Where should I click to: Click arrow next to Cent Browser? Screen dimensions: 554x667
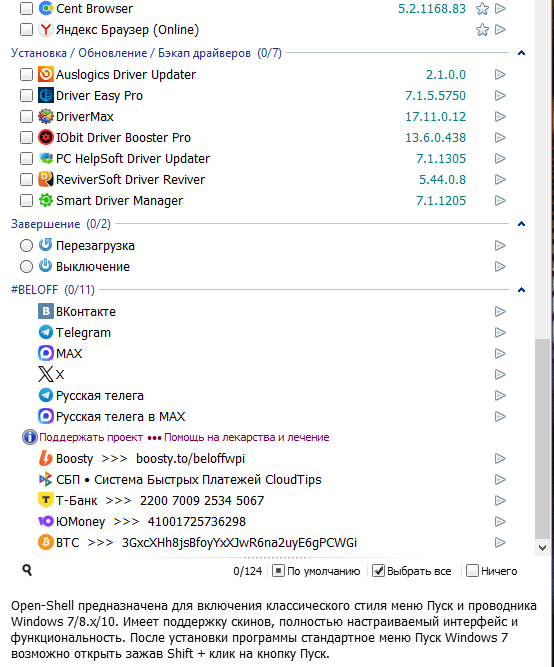500,9
